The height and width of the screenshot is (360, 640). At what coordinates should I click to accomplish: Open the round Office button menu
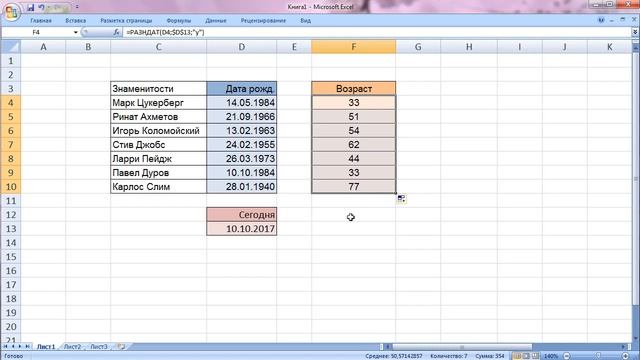(x=11, y=11)
